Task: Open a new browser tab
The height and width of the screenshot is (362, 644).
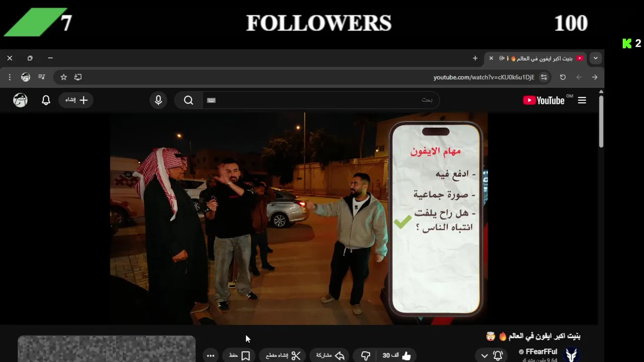Action: [475, 58]
